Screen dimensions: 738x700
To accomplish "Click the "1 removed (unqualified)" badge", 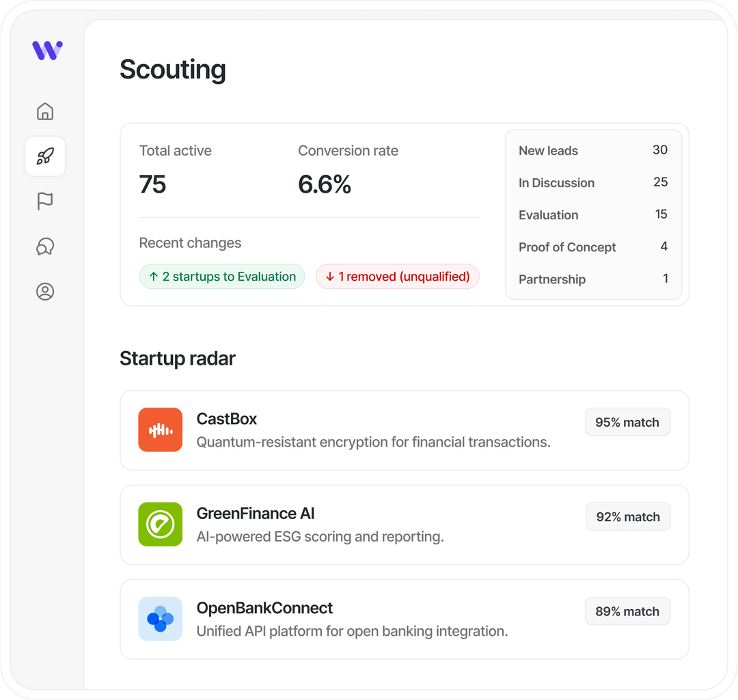I will (397, 277).
